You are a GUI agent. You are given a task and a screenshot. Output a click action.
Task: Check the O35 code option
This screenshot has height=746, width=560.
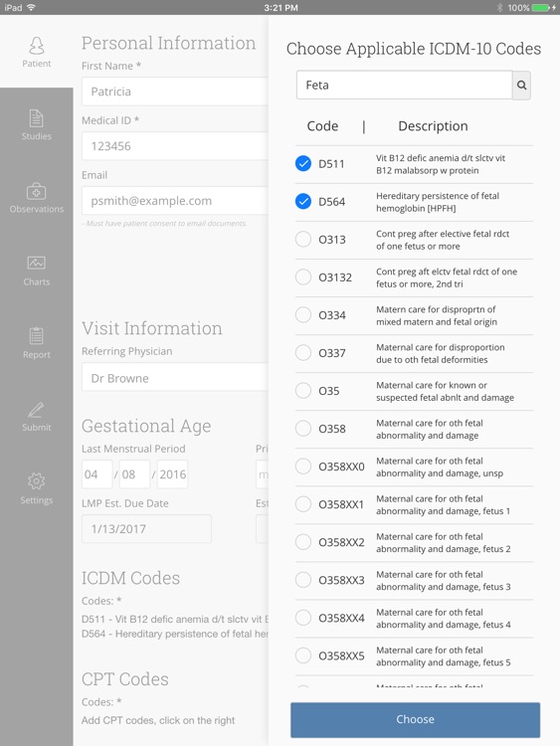pyautogui.click(x=303, y=391)
